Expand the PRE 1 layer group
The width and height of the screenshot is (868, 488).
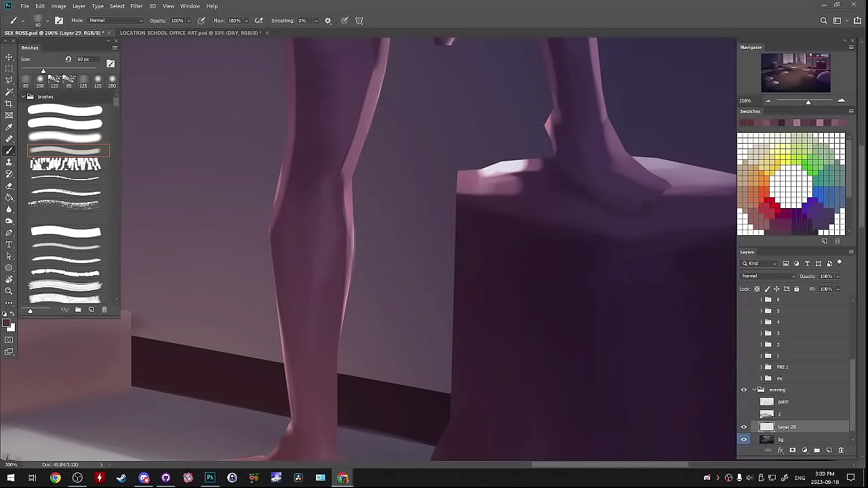pos(761,367)
